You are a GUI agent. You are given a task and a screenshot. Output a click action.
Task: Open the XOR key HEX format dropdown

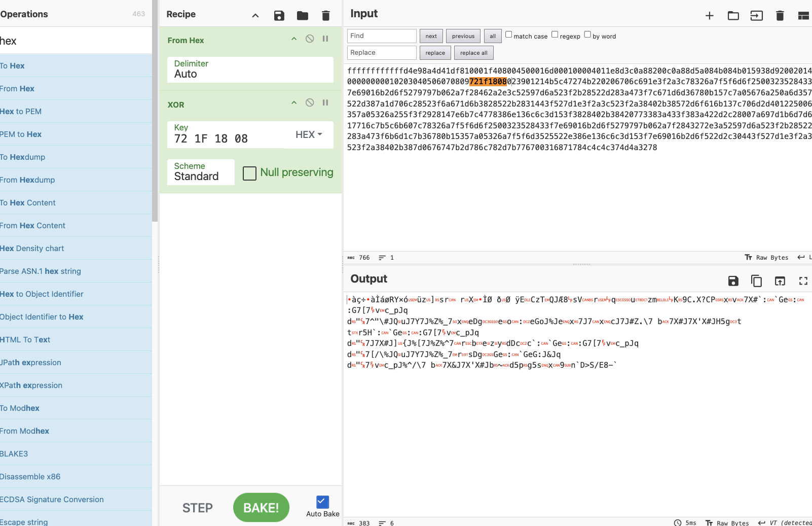coord(309,134)
